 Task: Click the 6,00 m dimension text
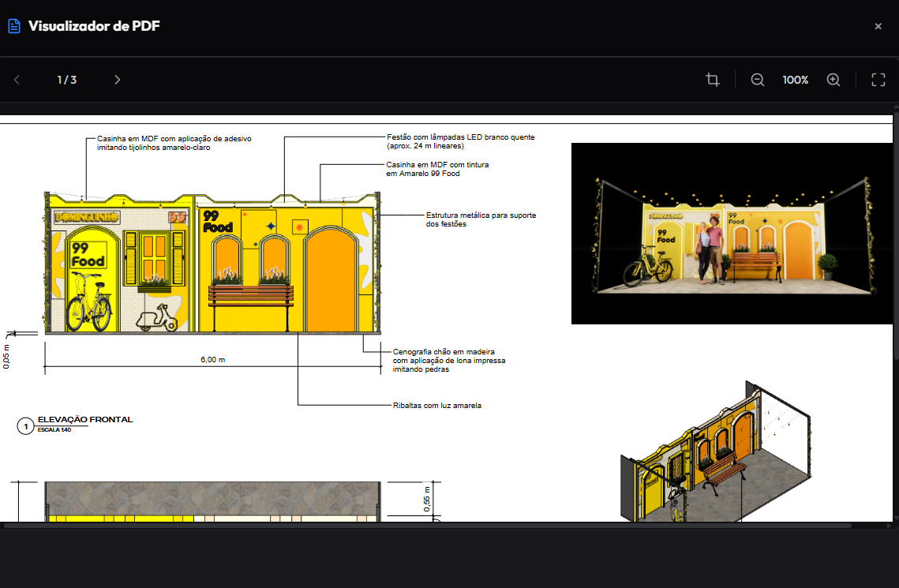[x=212, y=360]
